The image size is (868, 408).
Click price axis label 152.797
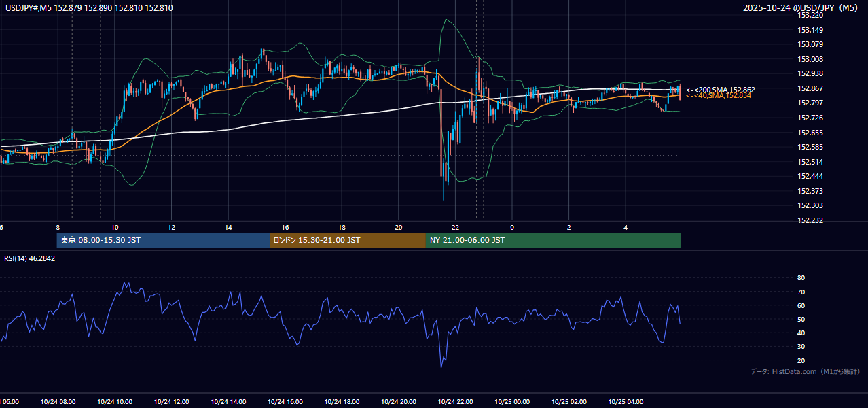tap(810, 103)
